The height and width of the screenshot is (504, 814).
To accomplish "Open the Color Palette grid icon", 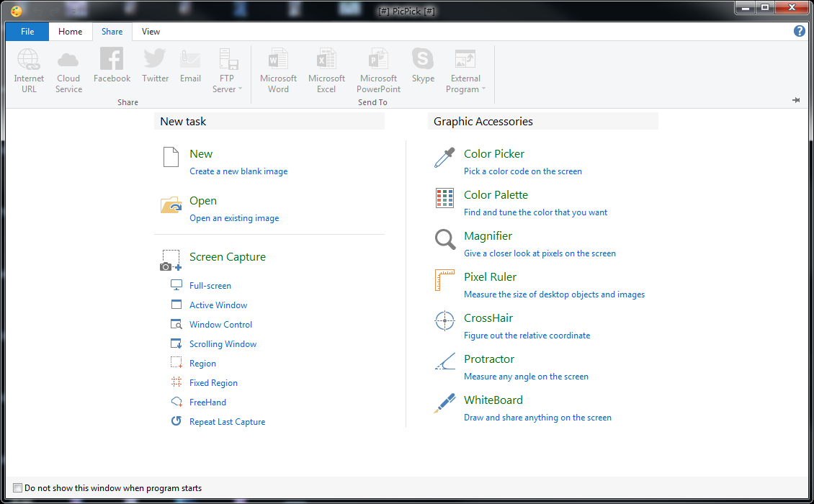I will [x=444, y=199].
